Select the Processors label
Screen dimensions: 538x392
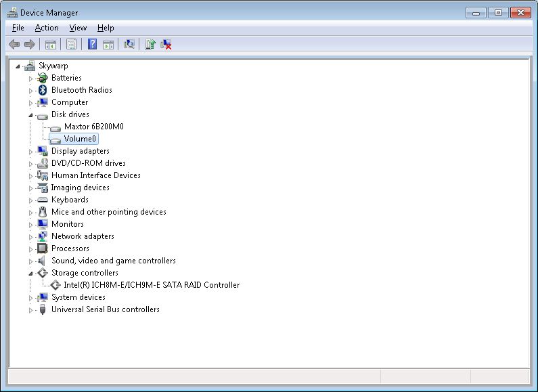point(70,248)
